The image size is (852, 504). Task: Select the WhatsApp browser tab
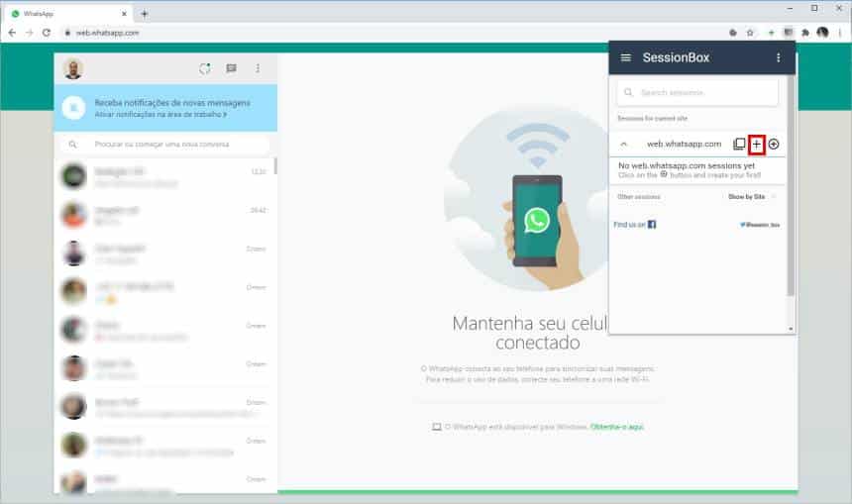(x=68, y=14)
